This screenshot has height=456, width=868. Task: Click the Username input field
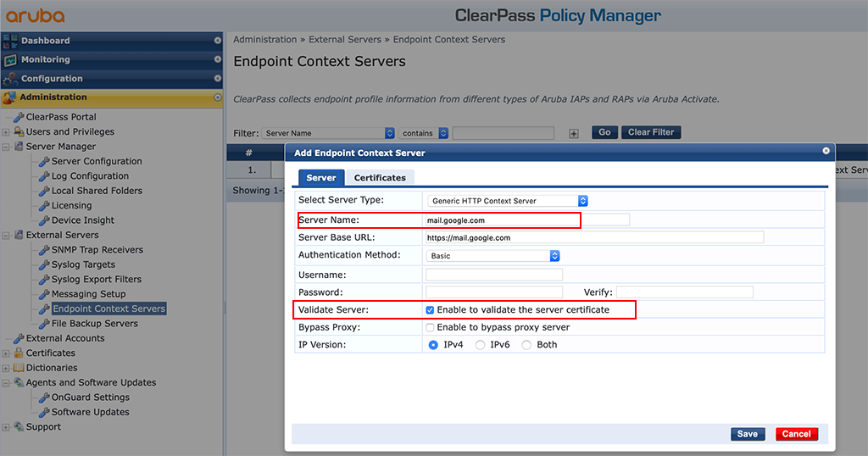tap(494, 275)
